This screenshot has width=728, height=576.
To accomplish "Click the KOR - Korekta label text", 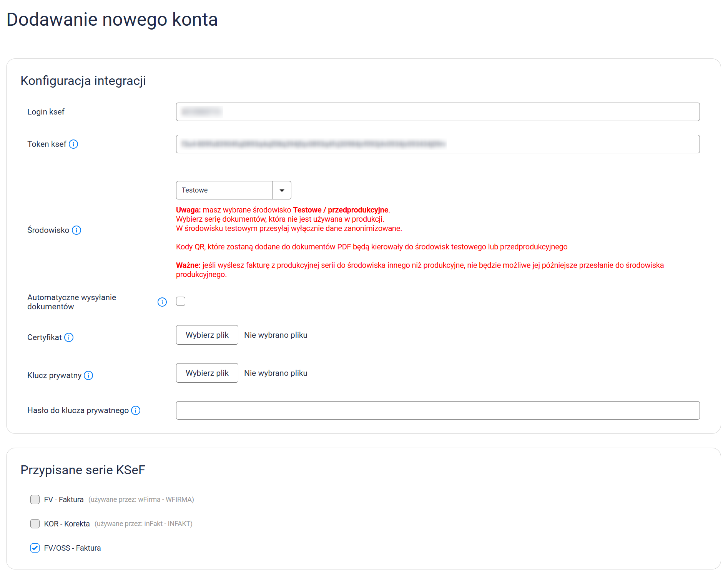I will (67, 524).
